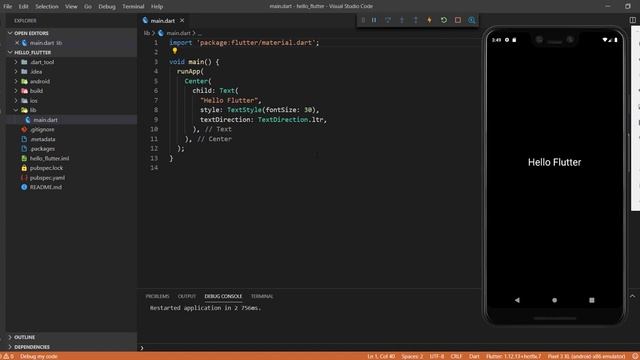
Task: Open the .metadata file
Action: [x=42, y=139]
